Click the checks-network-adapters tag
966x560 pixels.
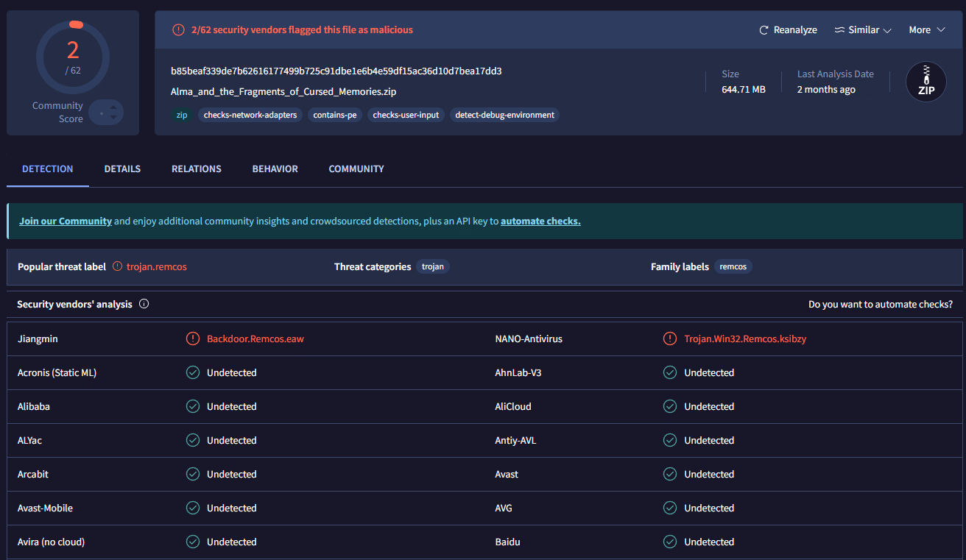coord(250,115)
